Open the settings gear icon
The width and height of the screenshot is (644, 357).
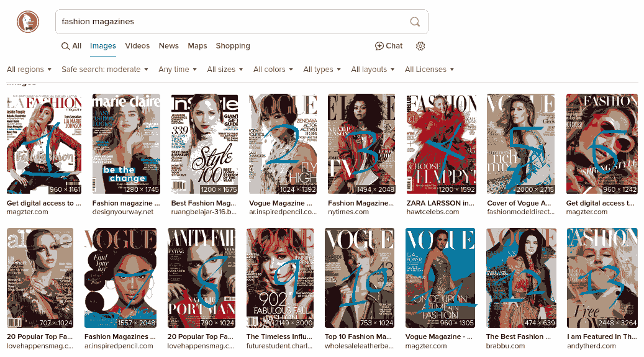click(x=420, y=46)
